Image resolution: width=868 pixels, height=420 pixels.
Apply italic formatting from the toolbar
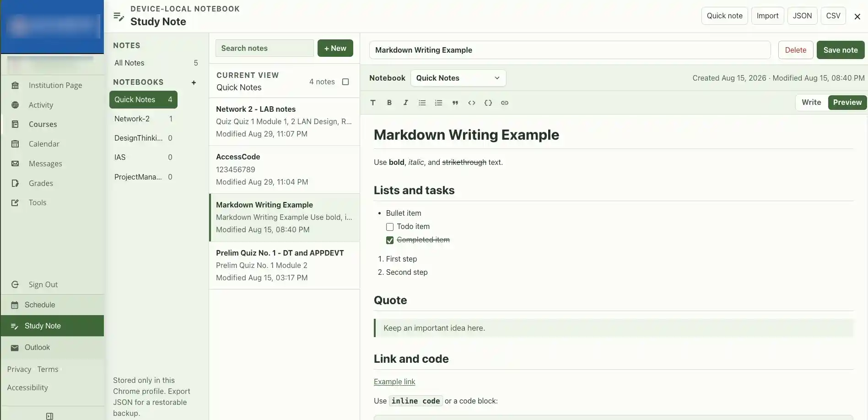[405, 103]
